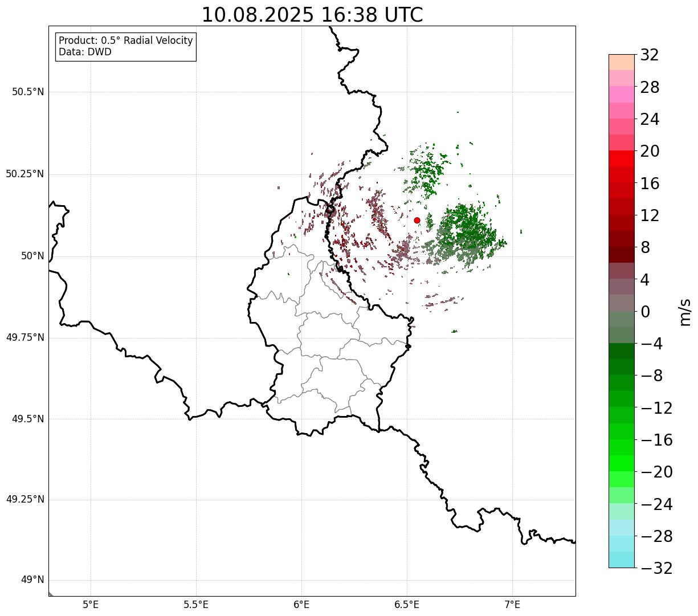Viewport: 698px width, 616px height.
Task: Click the colorbar tick label 4
Action: point(645,280)
